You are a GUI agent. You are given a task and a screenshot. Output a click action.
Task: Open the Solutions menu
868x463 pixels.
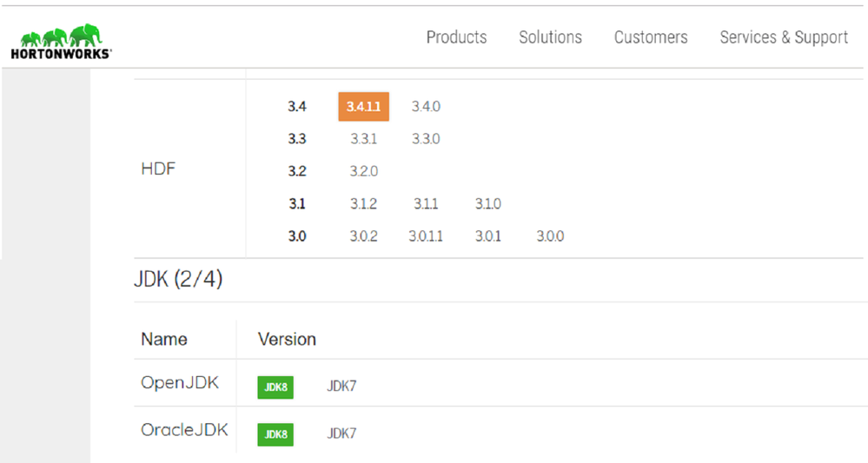[x=550, y=37]
